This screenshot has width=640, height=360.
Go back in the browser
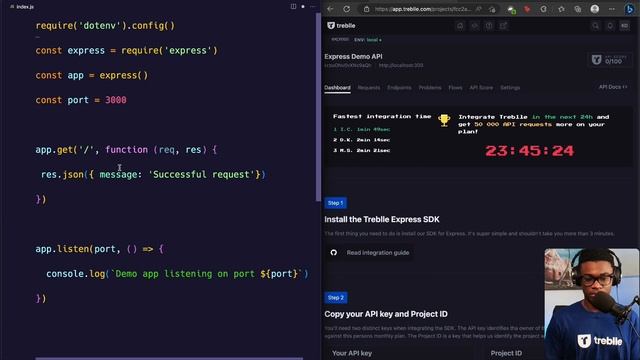point(330,9)
